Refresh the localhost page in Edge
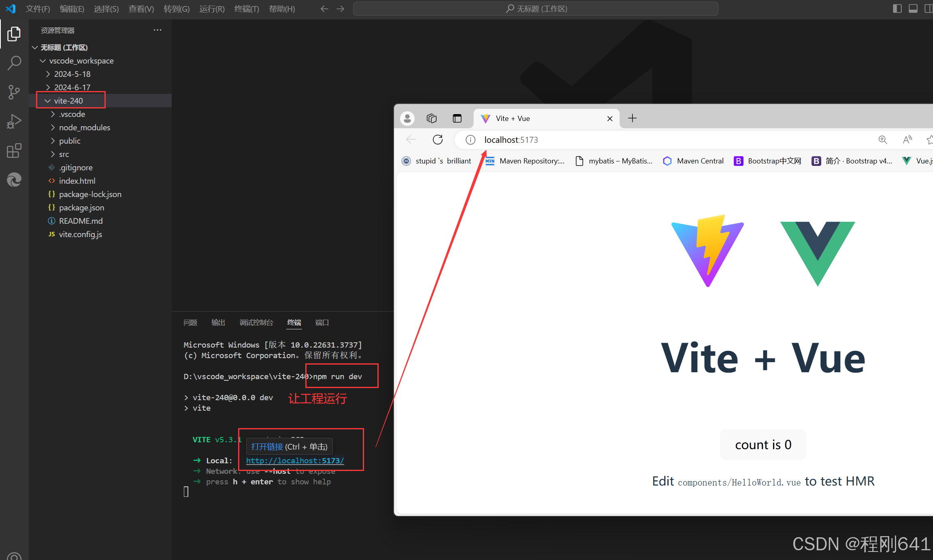This screenshot has height=560, width=933. (437, 139)
